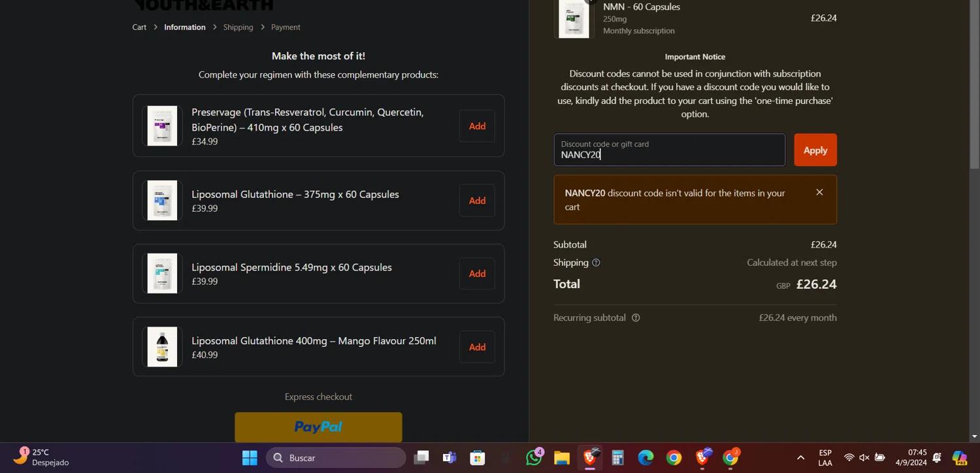Click the Recurring subtotal info icon
Viewport: 980px width, 473px height.
pos(636,318)
